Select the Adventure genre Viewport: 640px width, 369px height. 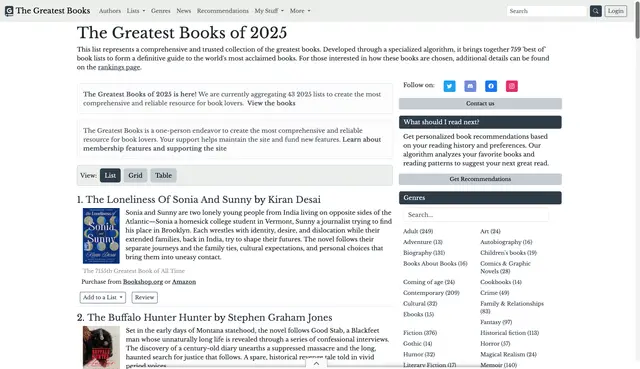coord(423,242)
